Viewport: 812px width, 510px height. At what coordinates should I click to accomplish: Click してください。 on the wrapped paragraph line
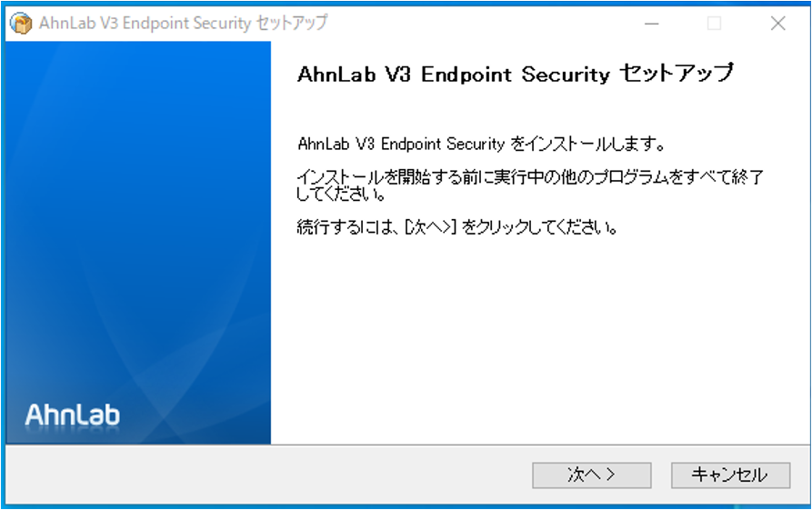[342, 195]
